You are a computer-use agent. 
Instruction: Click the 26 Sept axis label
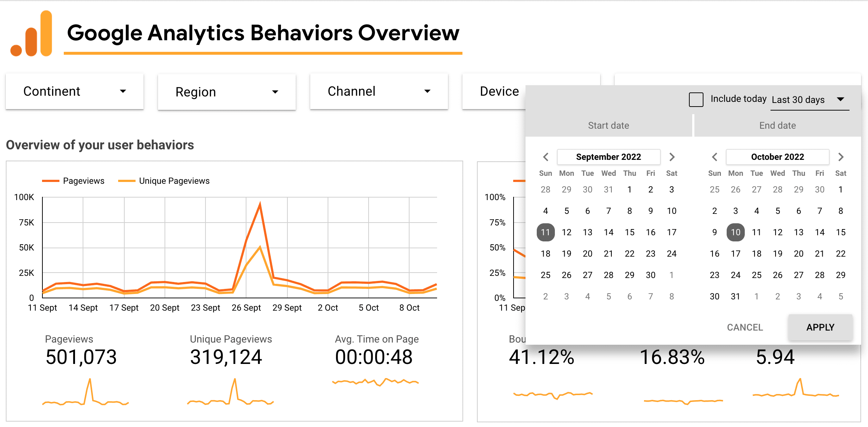click(x=246, y=308)
